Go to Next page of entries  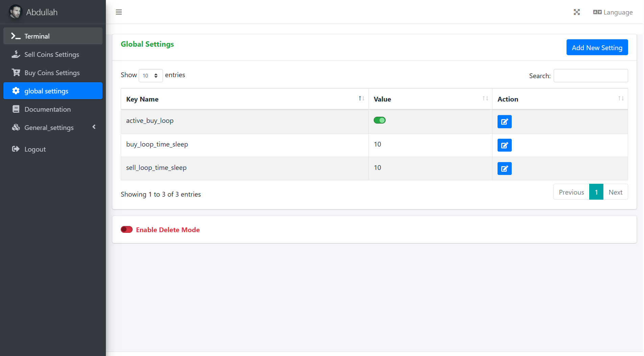point(615,192)
